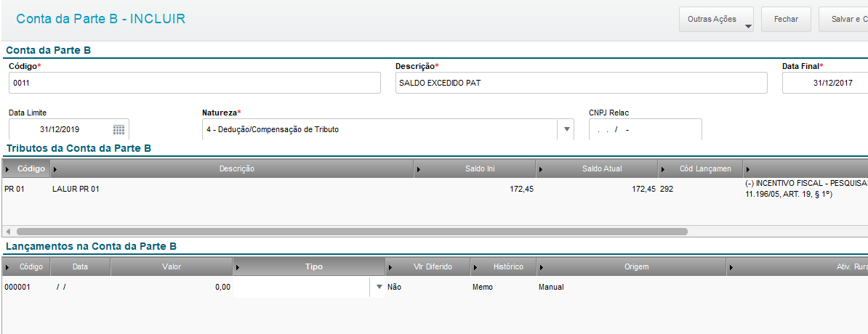Open the Data Limite calendar picker icon

click(x=118, y=129)
